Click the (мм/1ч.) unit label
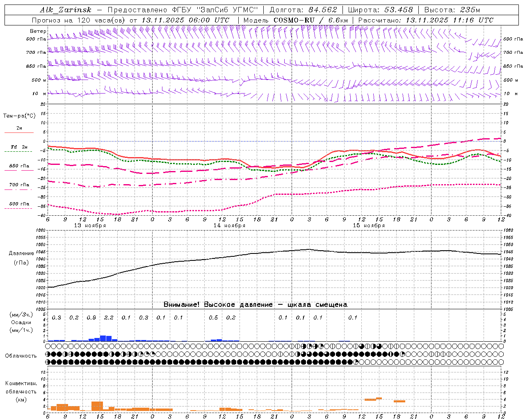Viewport: 525px width, 420px height. tap(21, 330)
